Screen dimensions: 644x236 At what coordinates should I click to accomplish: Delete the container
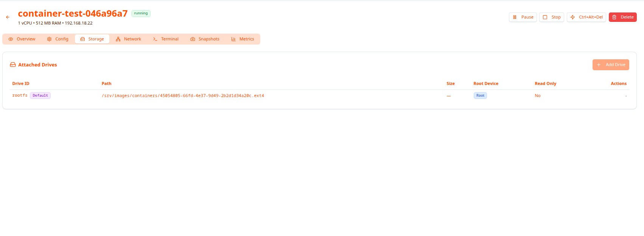(622, 17)
